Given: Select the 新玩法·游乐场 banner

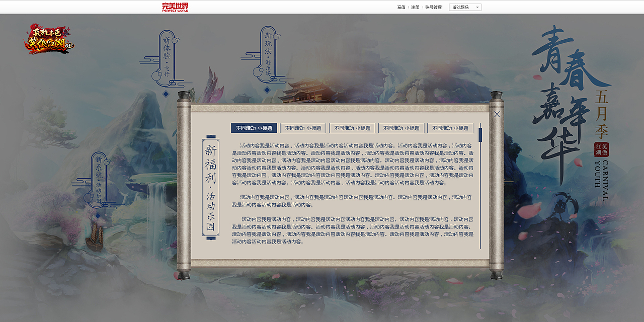Looking at the screenshot, I should 268,54.
